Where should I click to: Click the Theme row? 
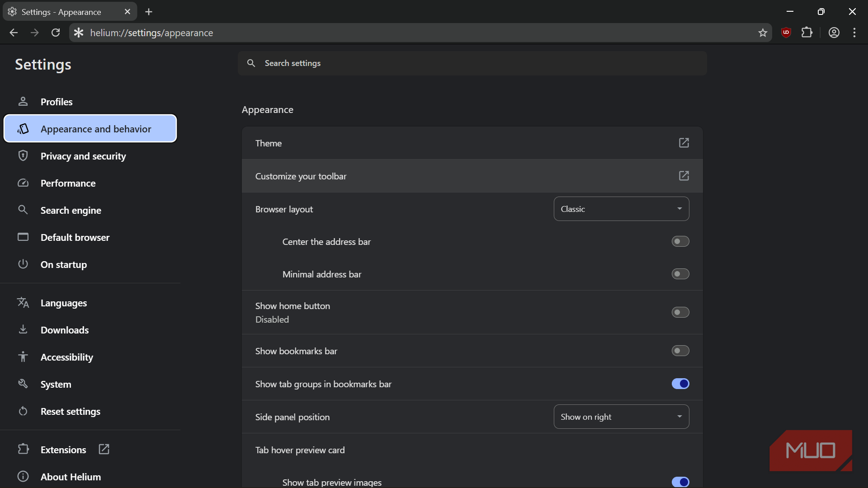[x=472, y=143]
